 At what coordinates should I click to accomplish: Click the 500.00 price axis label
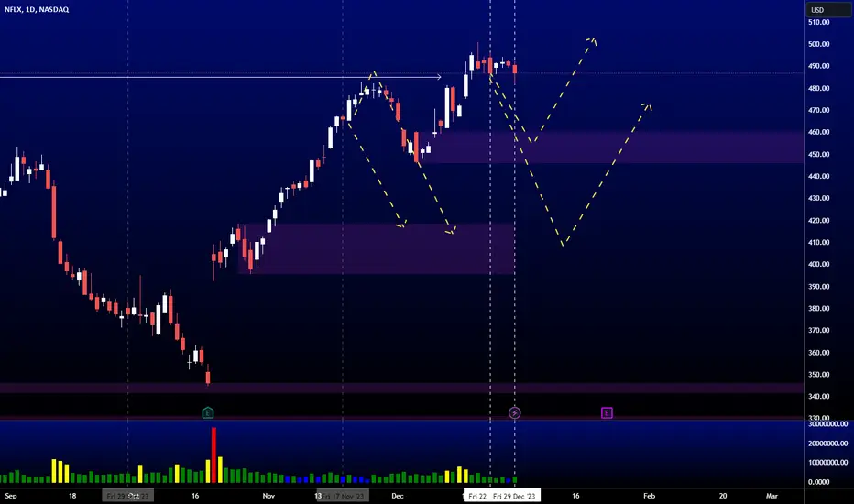pyautogui.click(x=818, y=44)
